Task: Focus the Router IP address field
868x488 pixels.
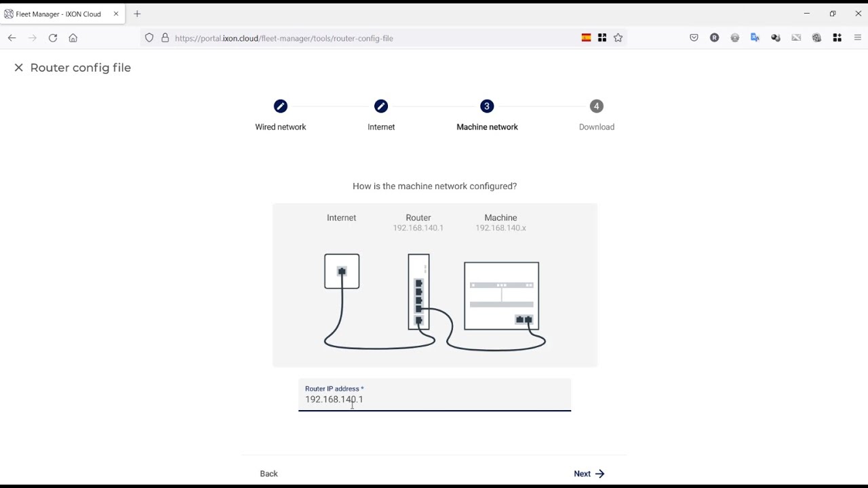Action: (x=435, y=395)
